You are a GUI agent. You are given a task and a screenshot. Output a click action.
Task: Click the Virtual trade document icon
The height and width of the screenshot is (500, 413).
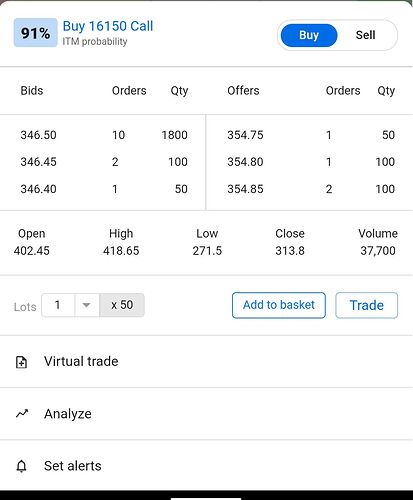pos(22,362)
